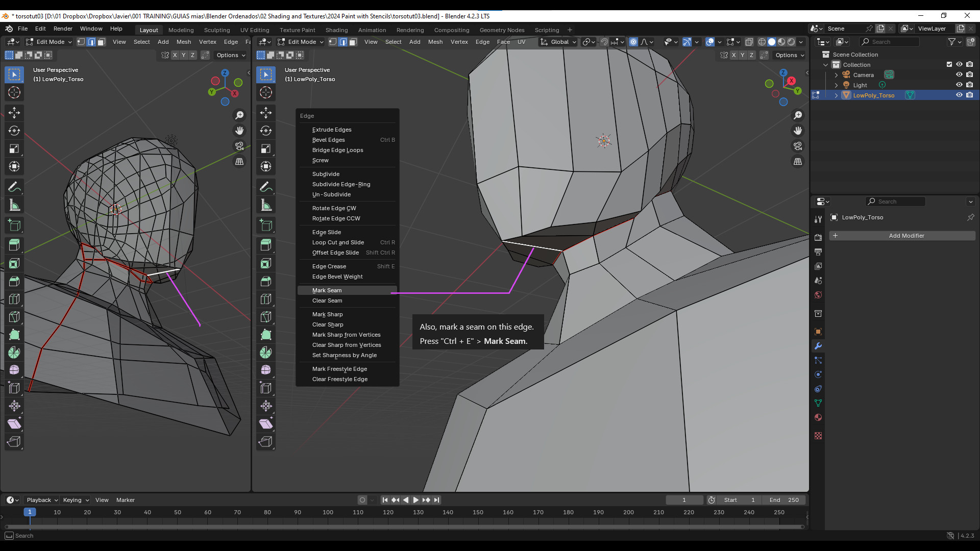Toggle camera view in right viewport
This screenshot has width=980, height=551.
798,146
